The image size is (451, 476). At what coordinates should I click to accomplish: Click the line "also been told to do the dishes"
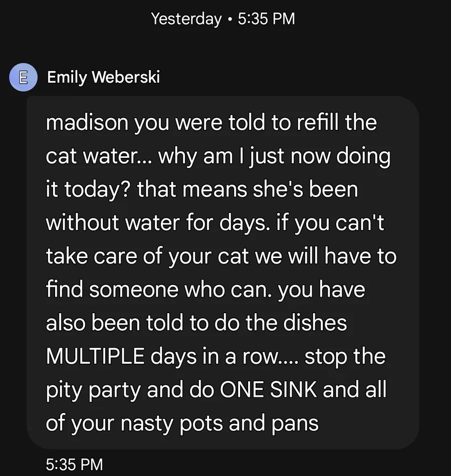pos(196,323)
